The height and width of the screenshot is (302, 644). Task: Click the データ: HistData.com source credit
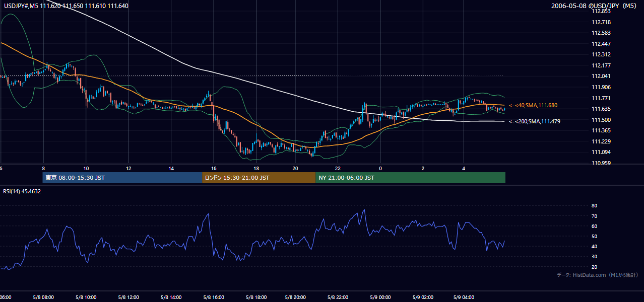tap(598, 275)
